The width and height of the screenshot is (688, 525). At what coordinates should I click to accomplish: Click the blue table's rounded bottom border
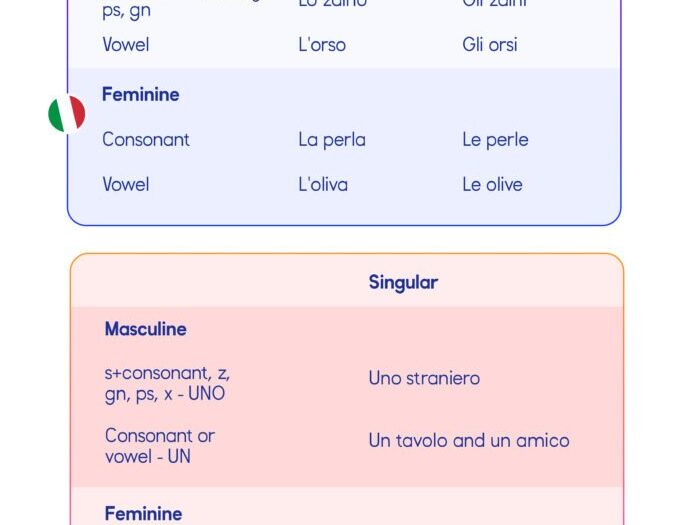click(x=344, y=225)
